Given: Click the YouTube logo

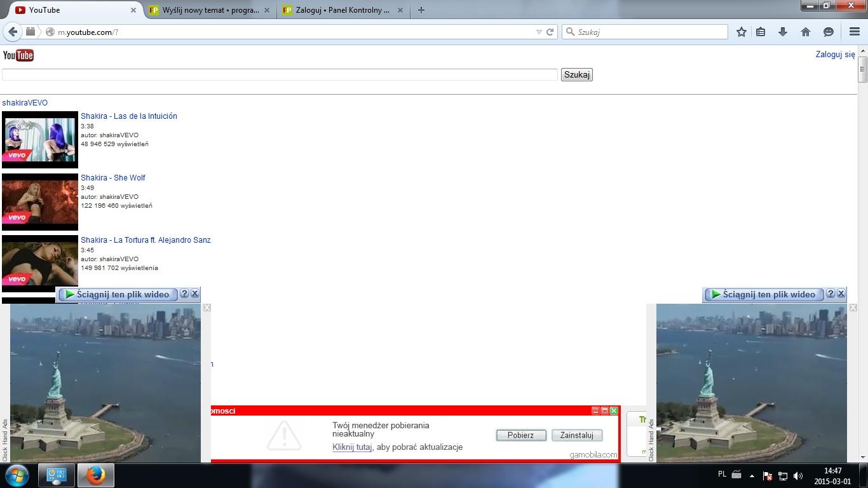Looking at the screenshot, I should (18, 55).
